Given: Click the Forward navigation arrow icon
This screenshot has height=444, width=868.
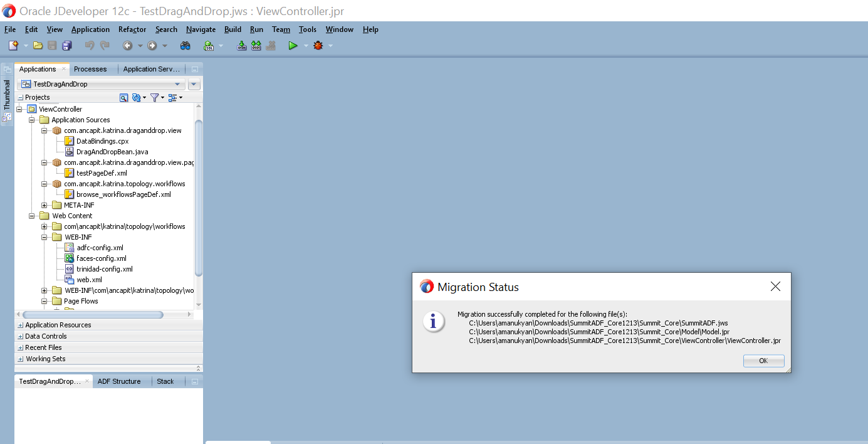Looking at the screenshot, I should [152, 45].
